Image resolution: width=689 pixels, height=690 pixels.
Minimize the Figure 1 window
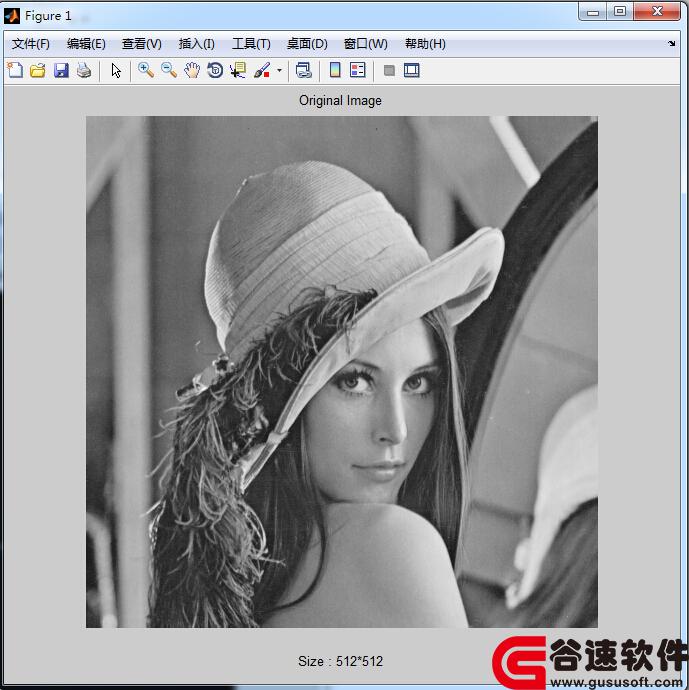click(593, 12)
